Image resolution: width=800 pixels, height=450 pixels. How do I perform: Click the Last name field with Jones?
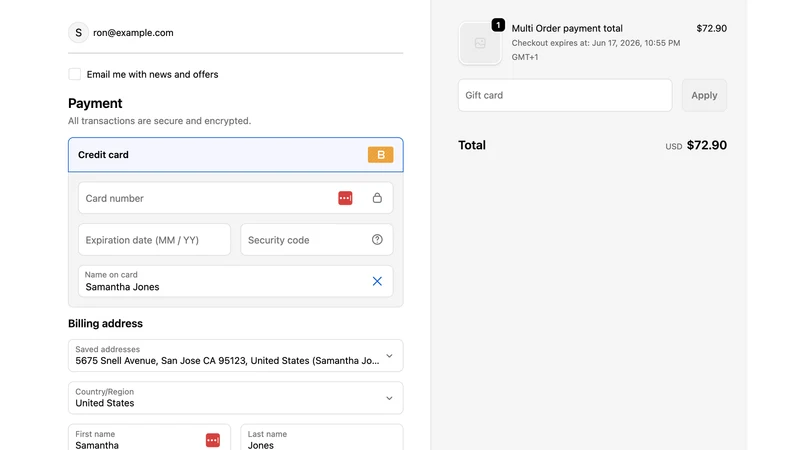(322, 438)
